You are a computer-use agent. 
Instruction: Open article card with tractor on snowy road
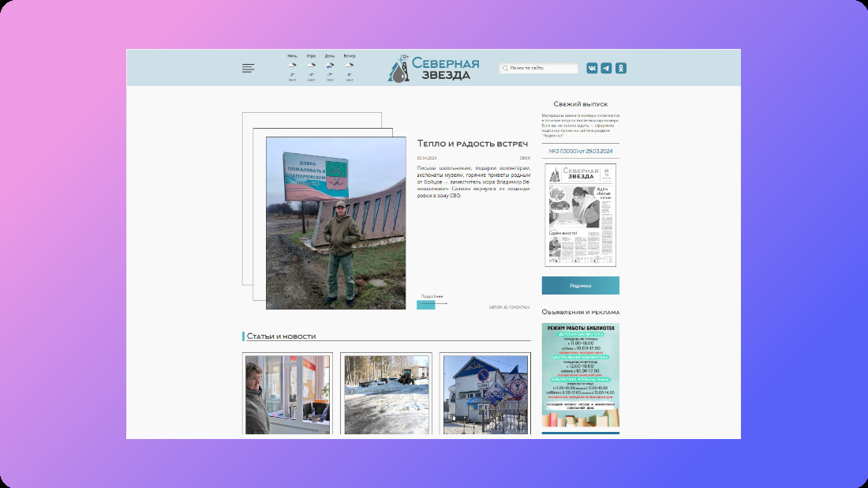[387, 394]
